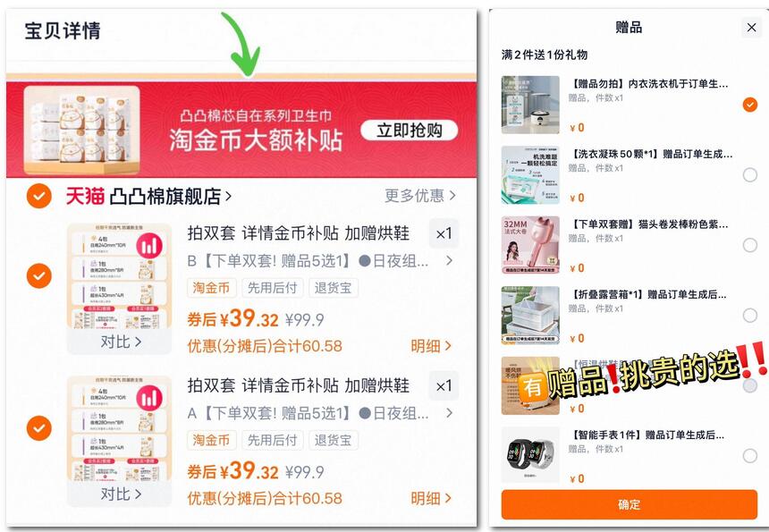
Task: Uncheck the 凸凸棉旗舰店 store checkbox
Action: tap(38, 196)
